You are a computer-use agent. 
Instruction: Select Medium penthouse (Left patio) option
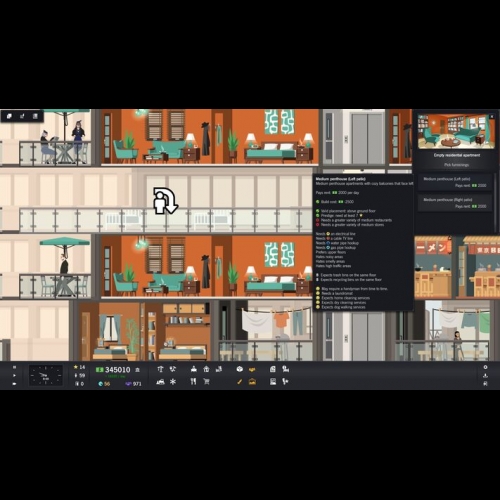click(x=455, y=182)
